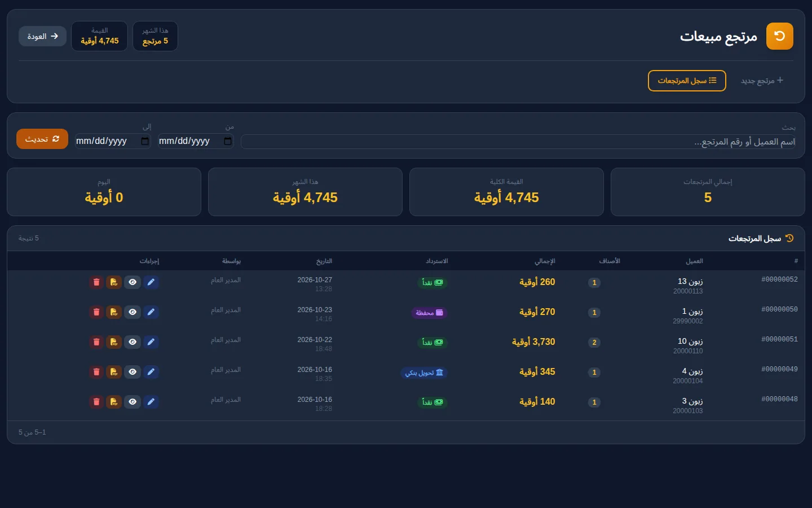The image size is (812, 508).
Task: Click the إجمالي المرتجعات summary card
Action: [708, 192]
